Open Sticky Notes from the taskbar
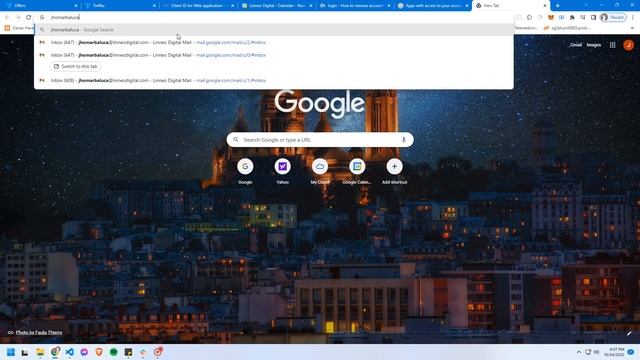Screen dimensions: 640x360 (x=128, y=352)
